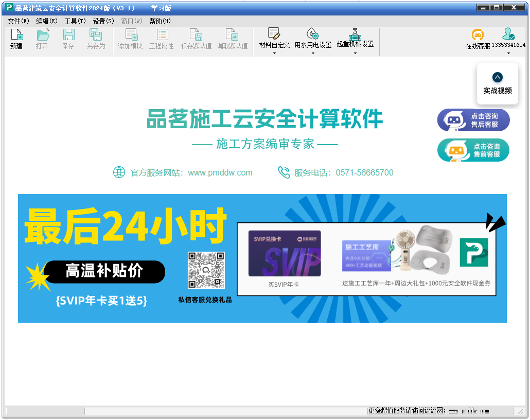Viewport: 530px width, 420px height.
Task: Click service phone 0571-56665700 text
Action: tap(364, 172)
